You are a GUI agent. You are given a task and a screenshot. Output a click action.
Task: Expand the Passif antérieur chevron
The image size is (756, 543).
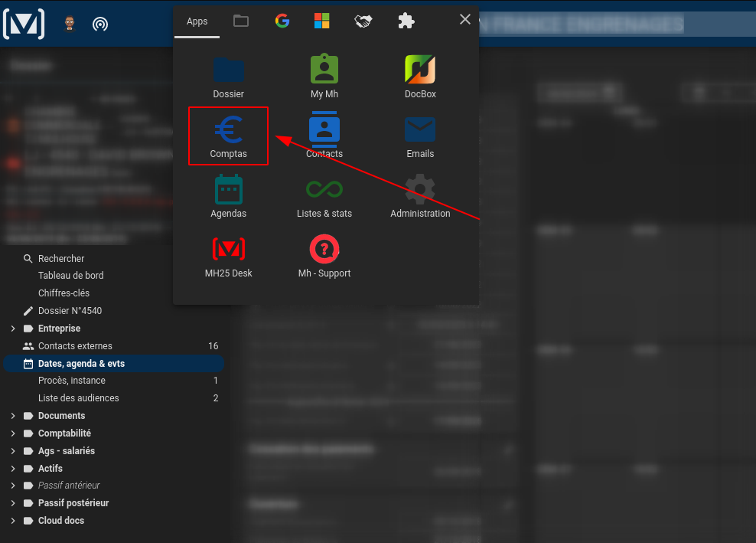tap(13, 486)
